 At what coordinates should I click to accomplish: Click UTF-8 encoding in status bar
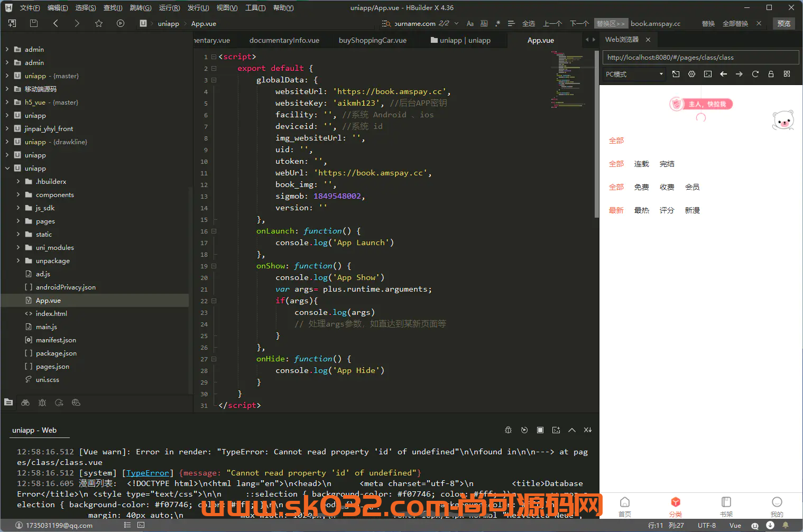click(707, 525)
